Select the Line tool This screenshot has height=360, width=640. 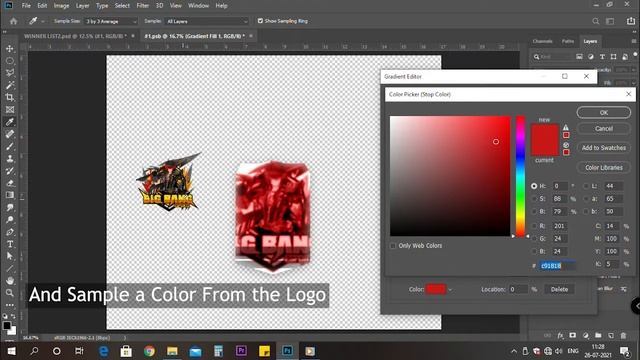pyautogui.click(x=10, y=269)
